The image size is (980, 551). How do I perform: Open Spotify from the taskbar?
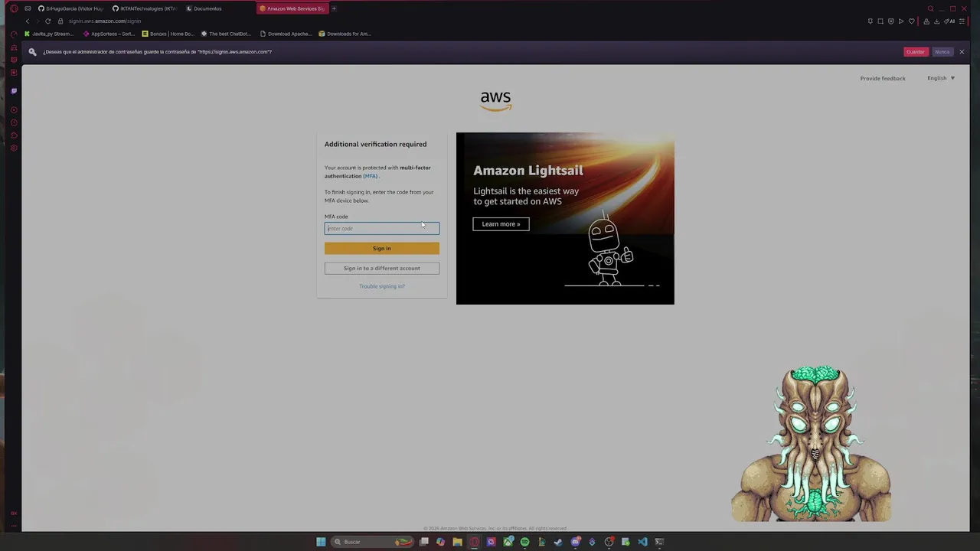coord(524,542)
